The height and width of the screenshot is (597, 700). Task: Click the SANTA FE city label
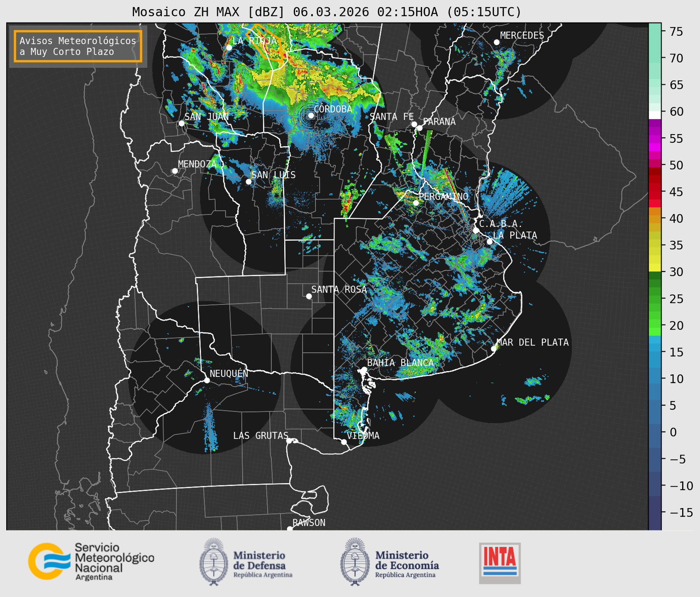392,117
